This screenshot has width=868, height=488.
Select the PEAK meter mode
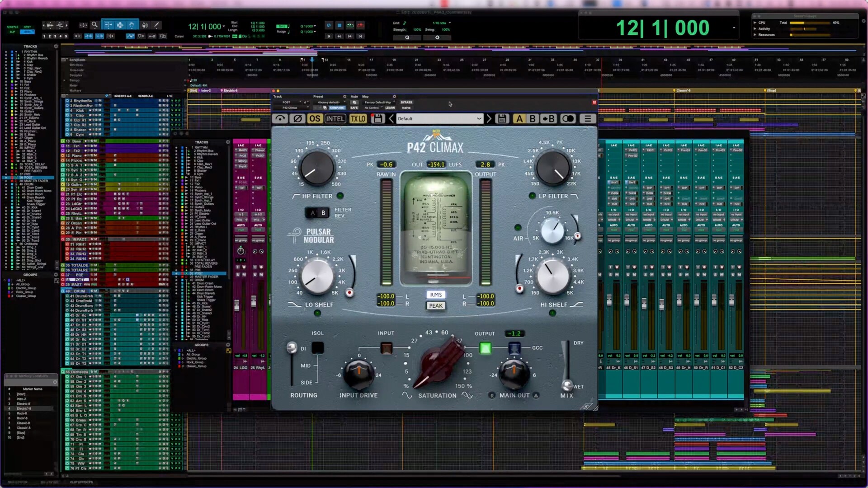pyautogui.click(x=436, y=306)
